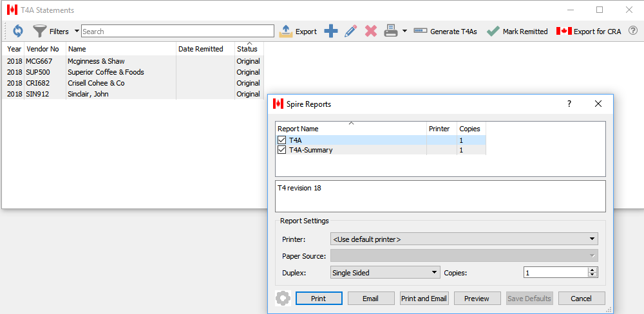This screenshot has width=644, height=314.
Task: Open the Duplex Single Sided dropdown
Action: tap(384, 273)
